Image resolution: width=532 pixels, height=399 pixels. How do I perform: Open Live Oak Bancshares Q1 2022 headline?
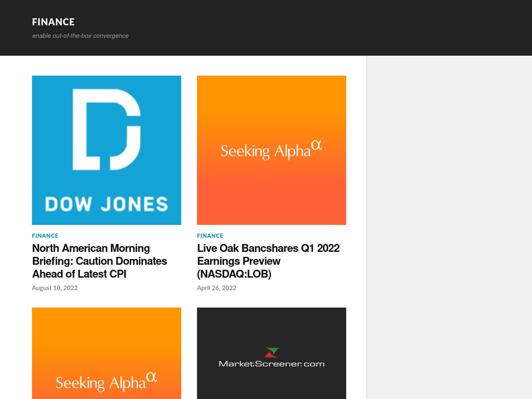point(268,261)
